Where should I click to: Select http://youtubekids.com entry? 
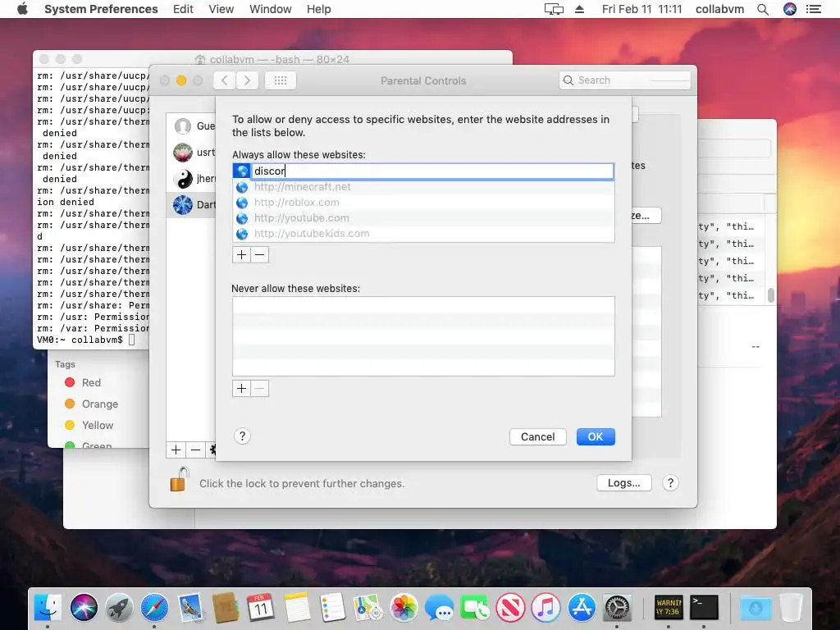point(423,234)
